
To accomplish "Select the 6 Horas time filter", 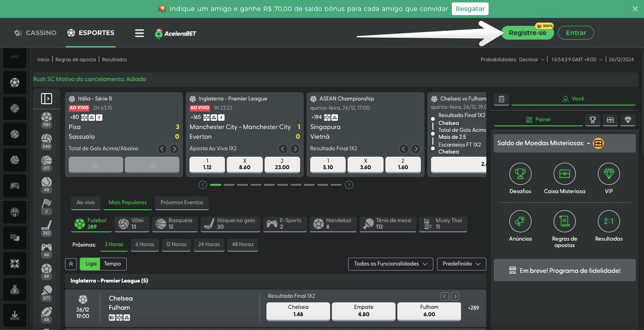I will (x=145, y=245).
